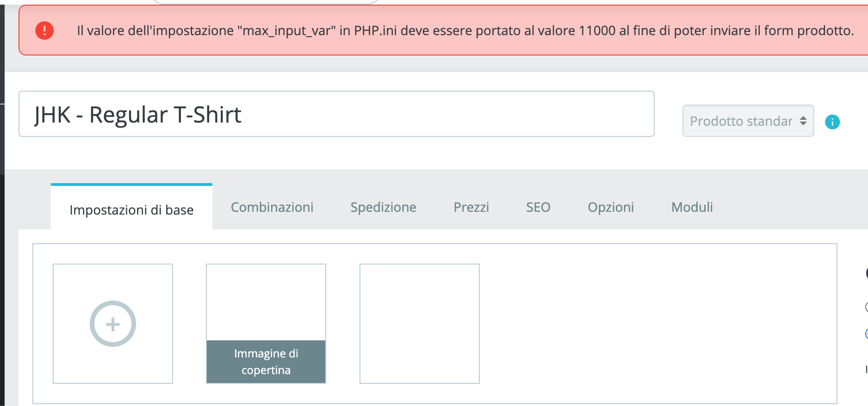Go to the Prezzi tab

coord(471,207)
